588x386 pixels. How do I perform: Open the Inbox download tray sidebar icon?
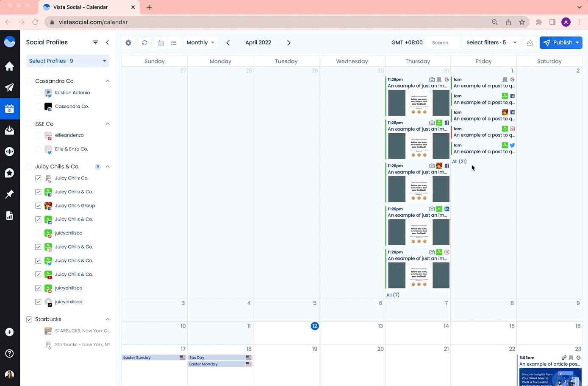(9, 130)
